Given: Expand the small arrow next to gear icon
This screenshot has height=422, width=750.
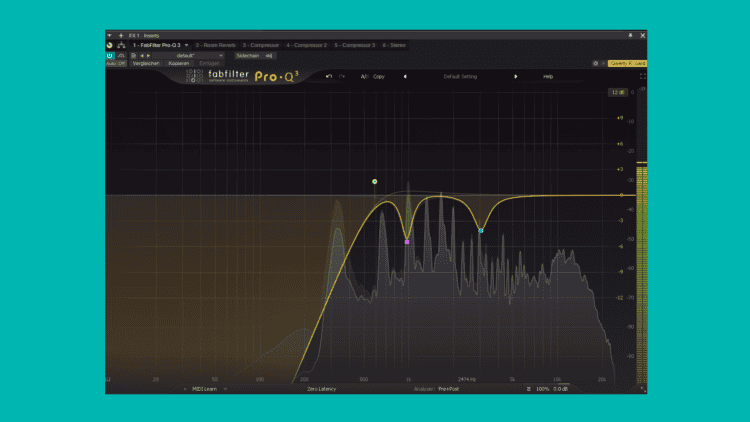Looking at the screenshot, I should pos(603,63).
